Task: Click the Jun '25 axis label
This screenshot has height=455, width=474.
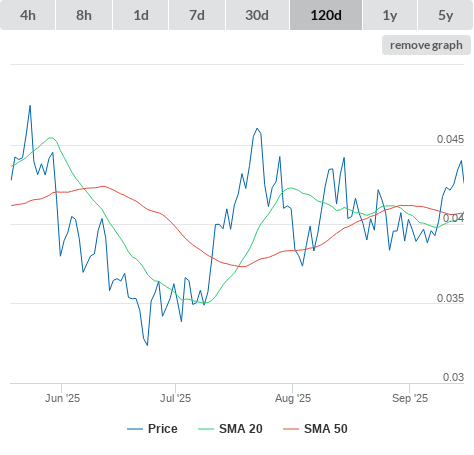Action: [x=62, y=398]
